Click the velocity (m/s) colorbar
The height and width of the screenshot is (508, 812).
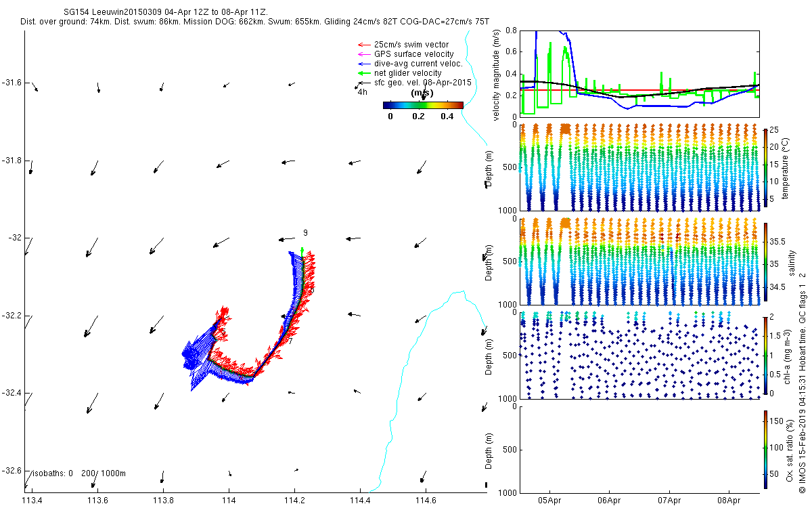[x=422, y=105]
